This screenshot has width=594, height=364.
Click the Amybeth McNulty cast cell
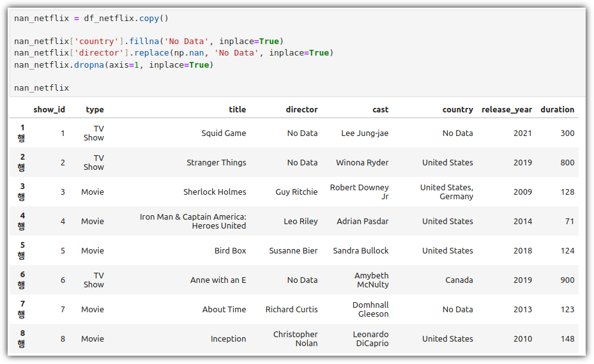pos(372,280)
